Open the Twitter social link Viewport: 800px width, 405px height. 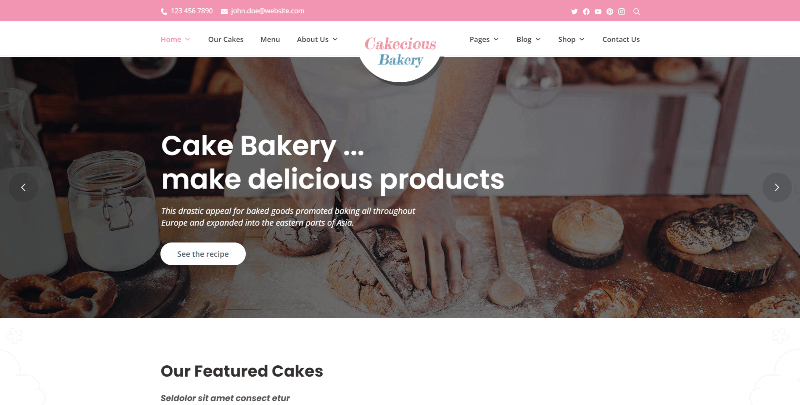tap(574, 12)
